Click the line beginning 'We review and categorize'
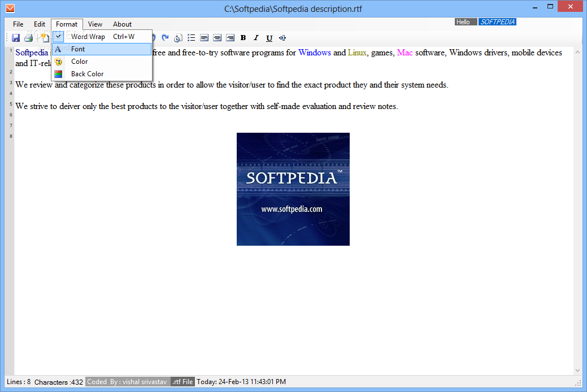The image size is (587, 392). 232,85
